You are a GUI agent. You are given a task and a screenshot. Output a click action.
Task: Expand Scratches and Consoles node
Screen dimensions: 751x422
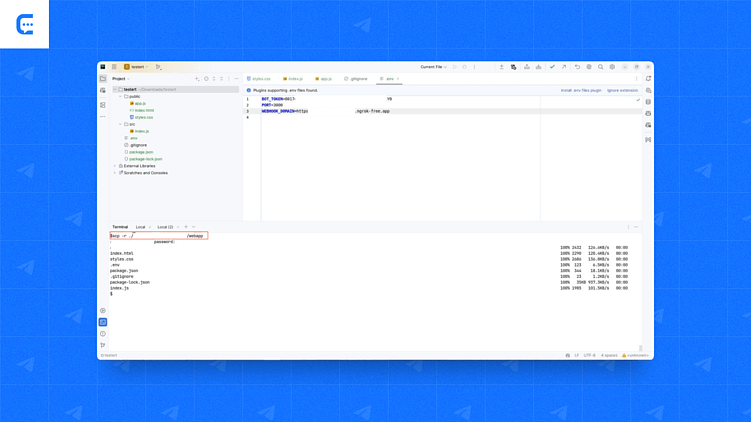(114, 173)
